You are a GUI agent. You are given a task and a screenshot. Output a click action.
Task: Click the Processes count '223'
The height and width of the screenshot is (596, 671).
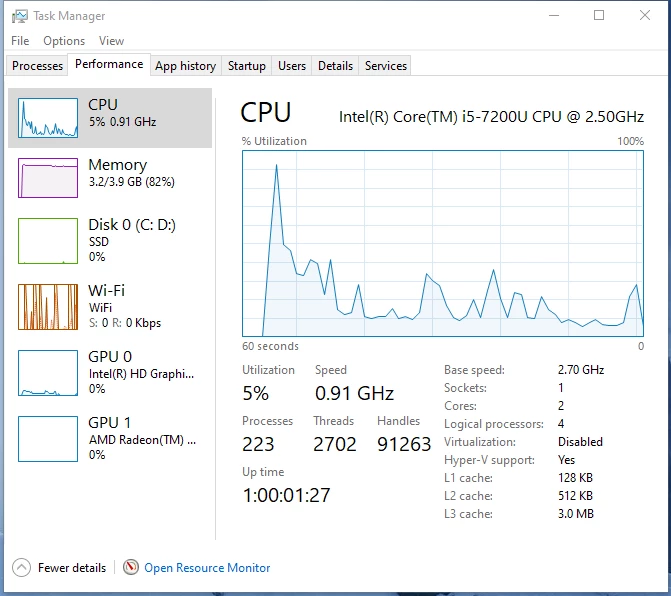[x=258, y=444]
